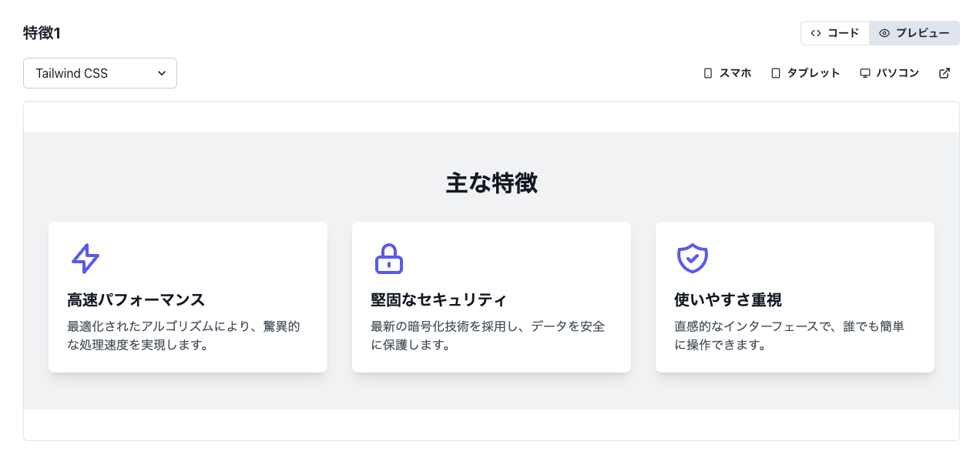Click the padlock security icon
Image resolution: width=980 pixels, height=458 pixels.
(x=389, y=259)
